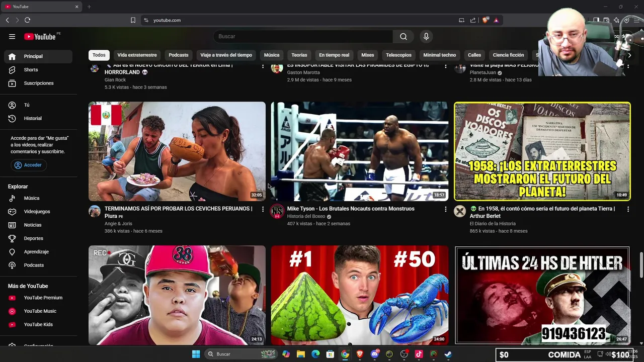This screenshot has height=362, width=644.
Task: Open options menu for Arthur Berlet video
Action: tap(628, 209)
